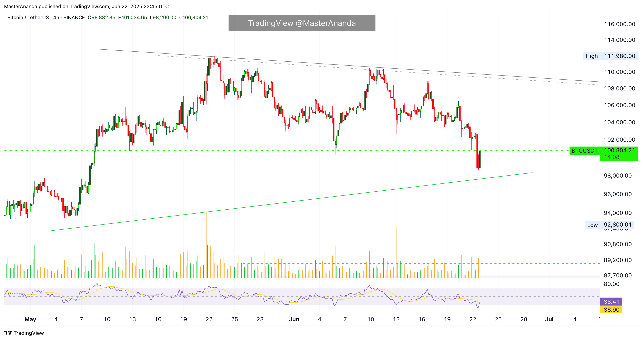
Task: Click the 92,800.01 low price value
Action: (x=617, y=224)
